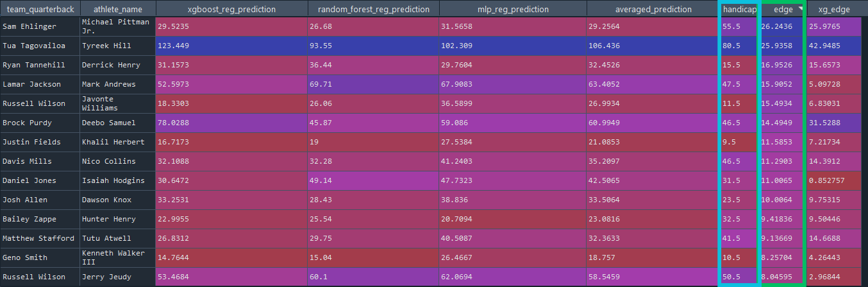Click mlp prediction value 20.7094
Screen dimensions: 868x287
tap(513, 220)
